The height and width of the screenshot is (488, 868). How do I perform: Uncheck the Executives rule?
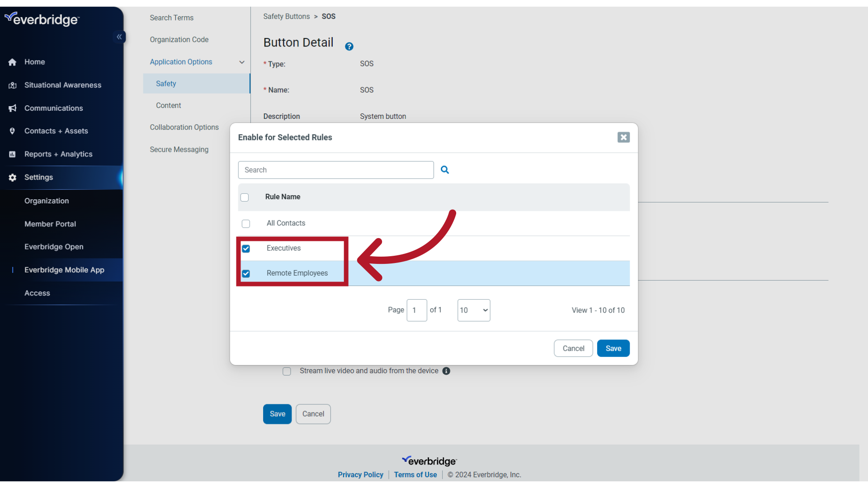coord(246,249)
